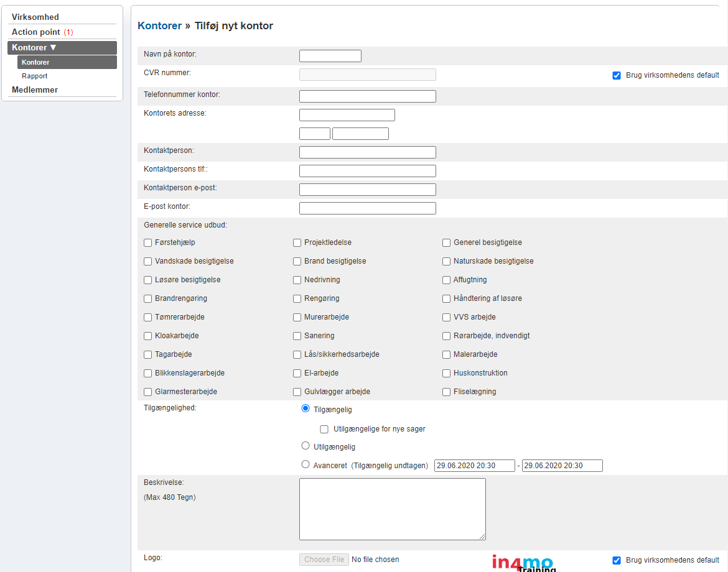Enable the Førstehjælp checkbox
Image resolution: width=728 pixels, height=572 pixels.
pyautogui.click(x=148, y=242)
